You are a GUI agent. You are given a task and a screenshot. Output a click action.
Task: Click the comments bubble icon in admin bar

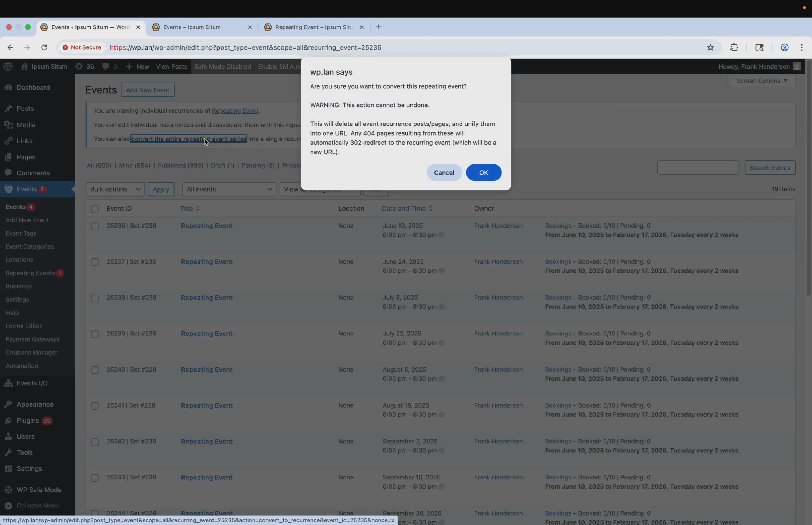click(106, 66)
